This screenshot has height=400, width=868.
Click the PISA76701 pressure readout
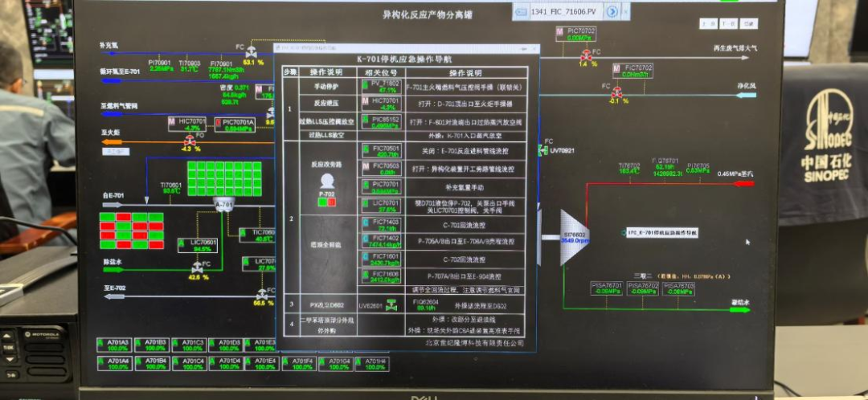click(x=606, y=288)
